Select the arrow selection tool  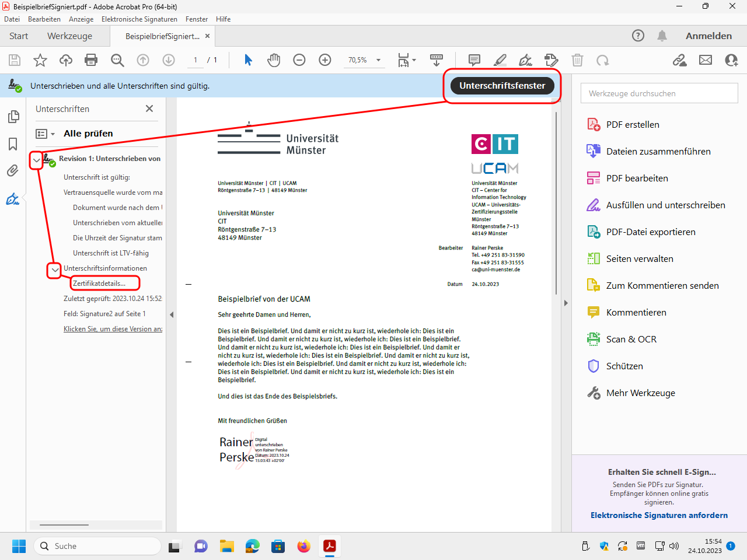[248, 60]
